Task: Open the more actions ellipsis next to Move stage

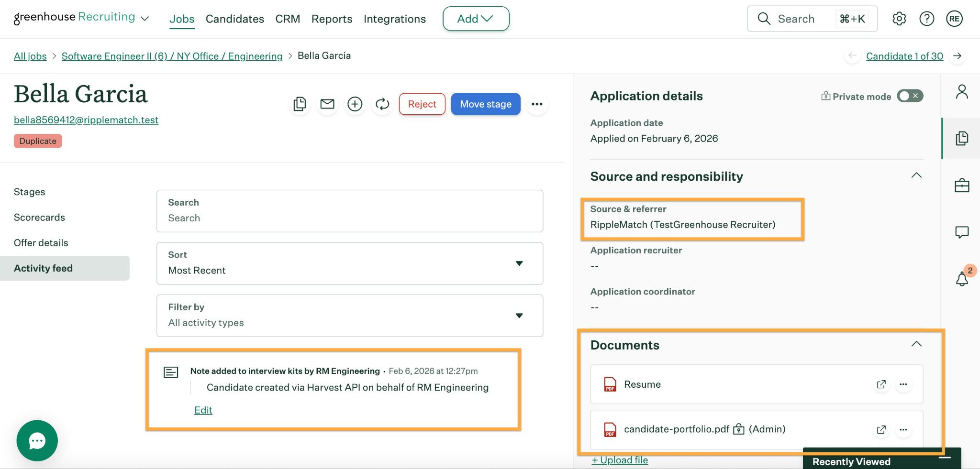Action: (x=537, y=104)
